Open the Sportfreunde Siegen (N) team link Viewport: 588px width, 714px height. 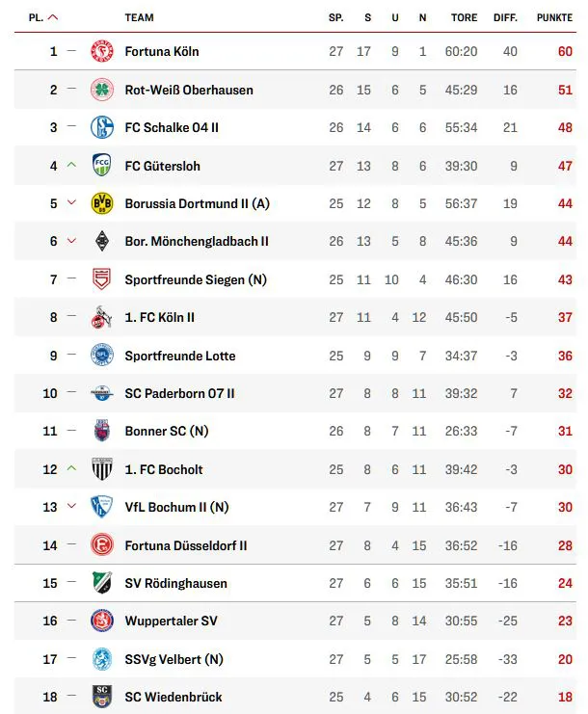tap(196, 279)
